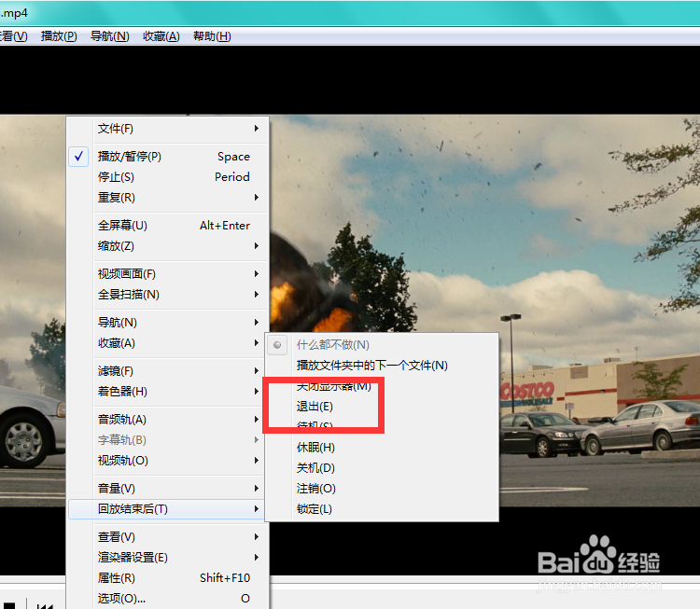
Task: Expand the 音频轨(A) submenu
Action: click(168, 420)
